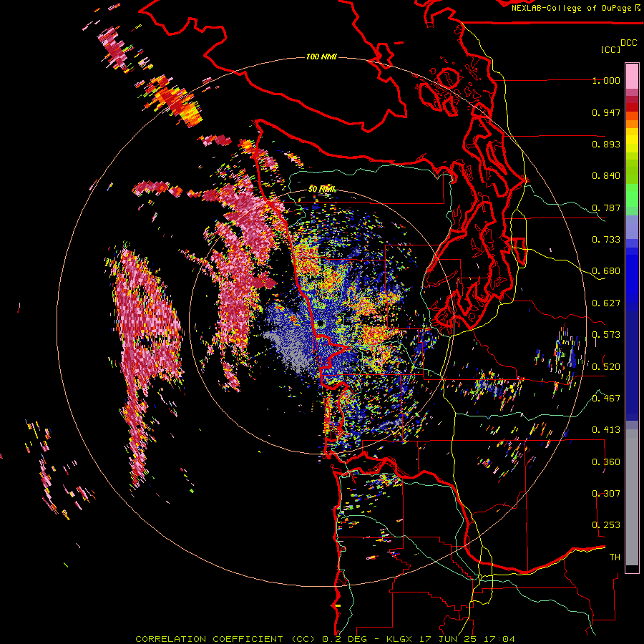Image resolution: width=644 pixels, height=644 pixels.
Task: Click the KLGX station identifier in footer
Action: tap(399, 639)
